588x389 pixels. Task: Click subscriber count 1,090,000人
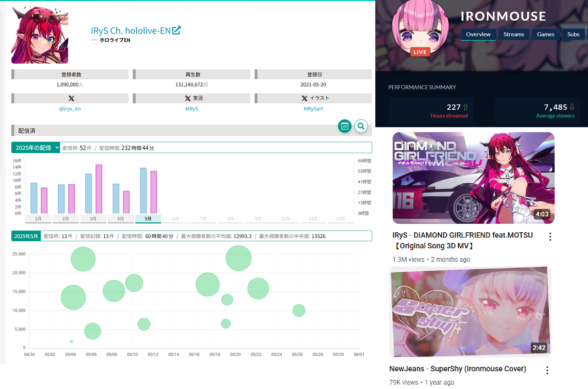70,85
